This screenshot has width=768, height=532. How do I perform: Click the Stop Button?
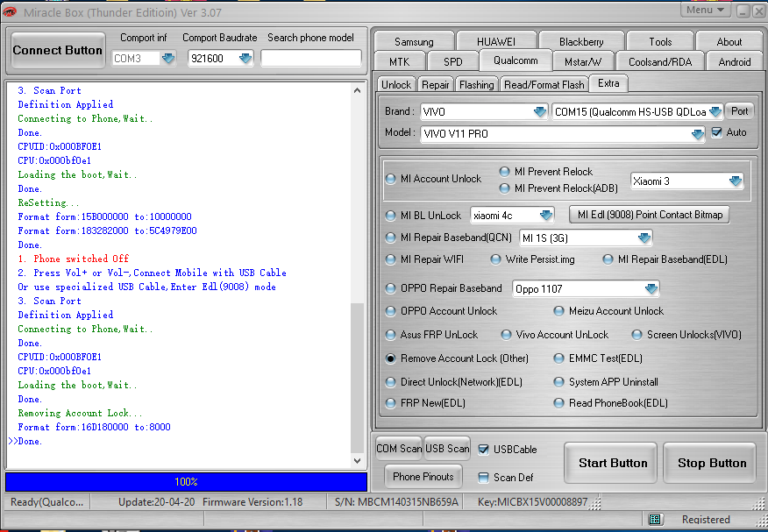(x=712, y=463)
